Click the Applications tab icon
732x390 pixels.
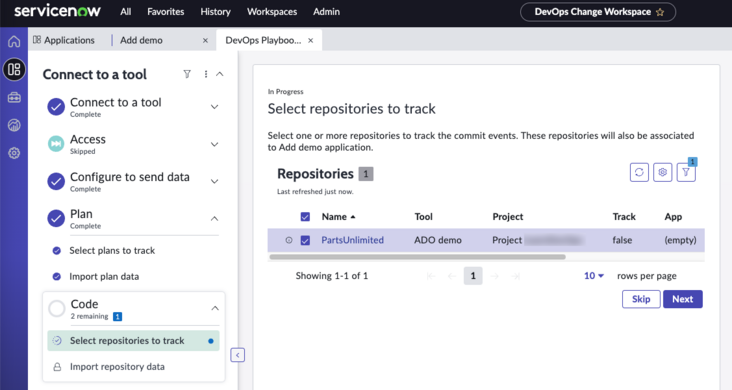pyautogui.click(x=37, y=40)
